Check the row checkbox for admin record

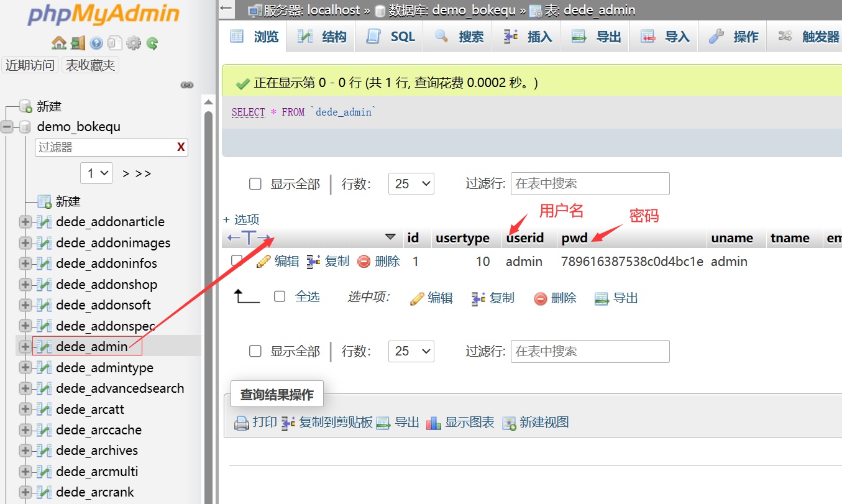236,260
